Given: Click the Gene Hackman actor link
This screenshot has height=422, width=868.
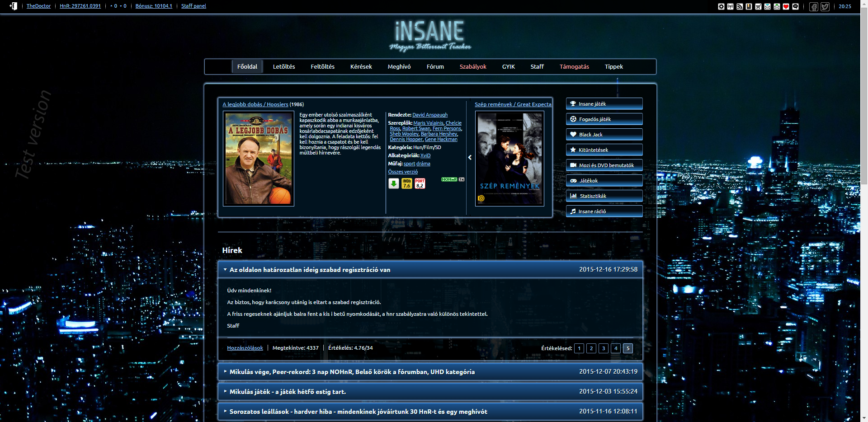Looking at the screenshot, I should pos(441,139).
